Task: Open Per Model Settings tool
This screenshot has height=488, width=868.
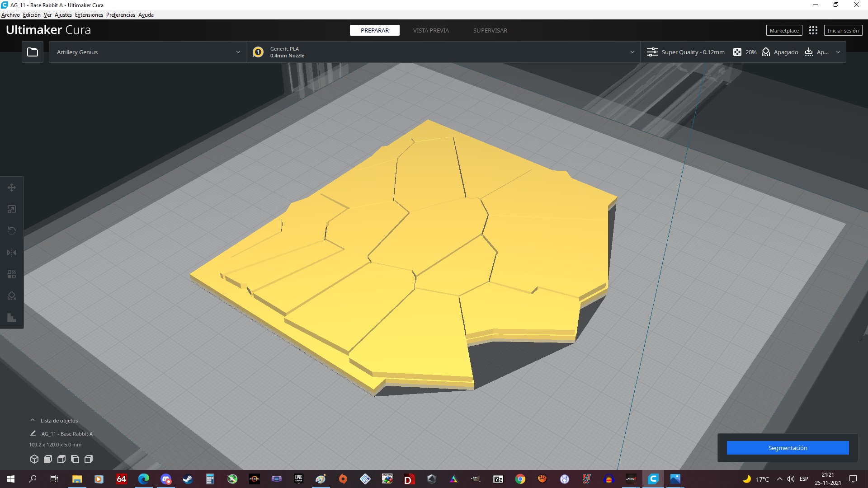Action: coord(12,274)
